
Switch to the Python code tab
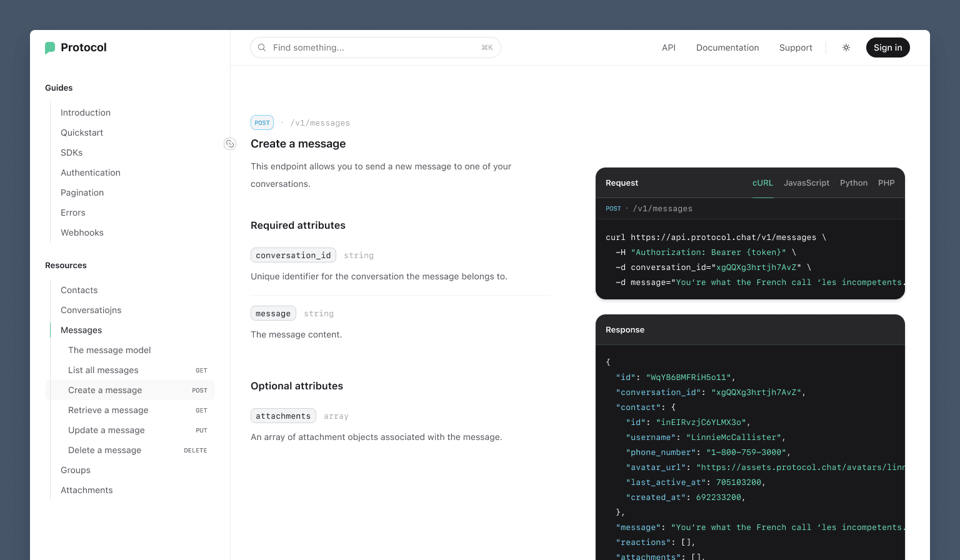click(x=854, y=182)
